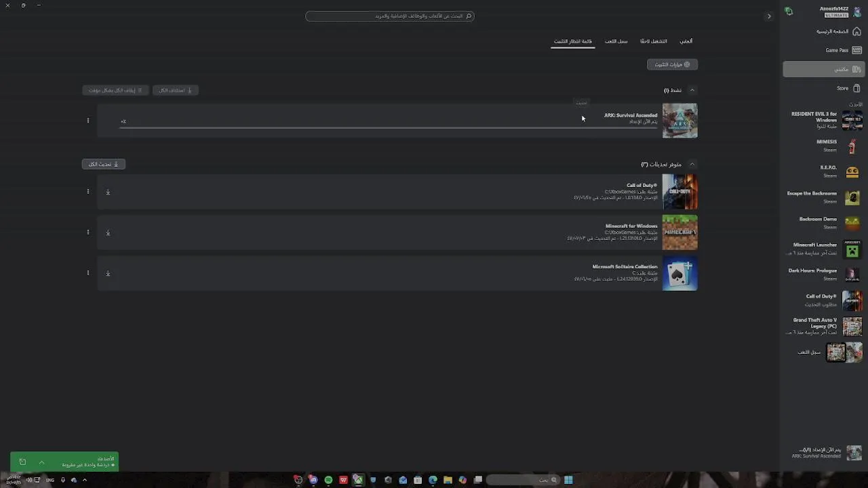Switch to the My Games tab
Viewport: 868px width, 488px height.
[686, 41]
